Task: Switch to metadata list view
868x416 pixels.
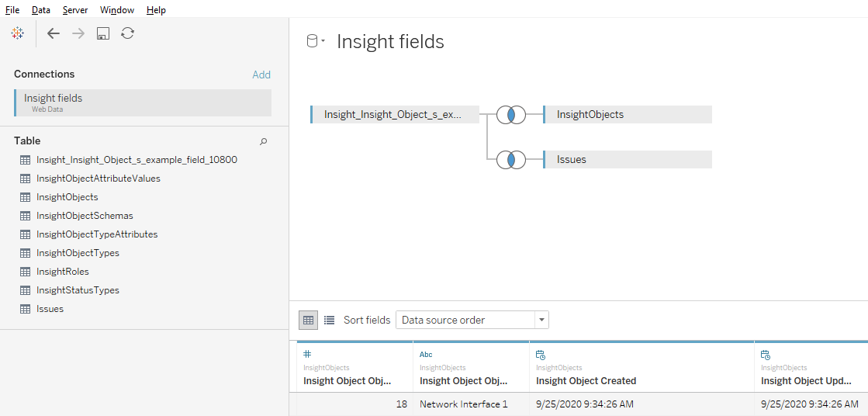Action: pyautogui.click(x=329, y=320)
